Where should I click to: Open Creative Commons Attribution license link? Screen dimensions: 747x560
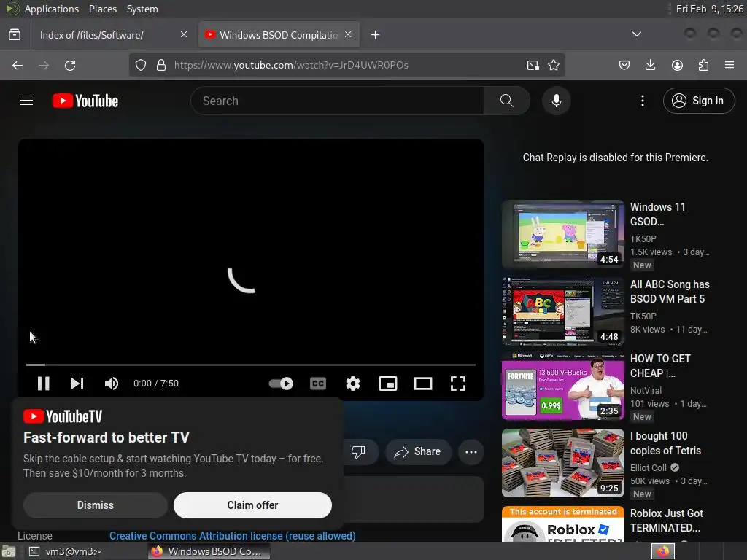pos(233,536)
